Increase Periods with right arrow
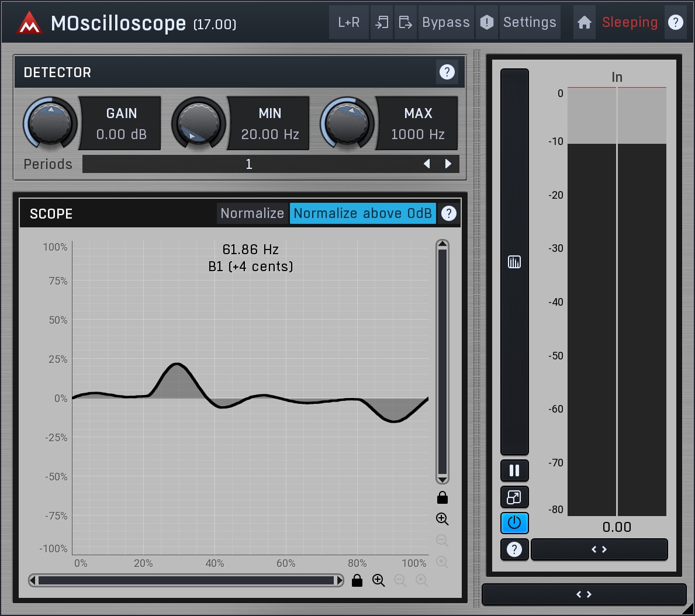The height and width of the screenshot is (616, 695). (448, 164)
